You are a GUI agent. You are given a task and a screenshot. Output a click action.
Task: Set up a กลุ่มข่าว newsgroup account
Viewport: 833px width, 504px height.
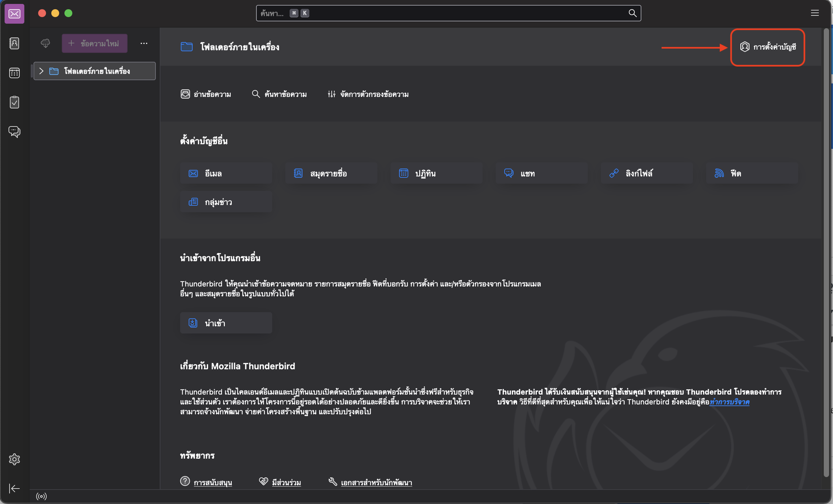click(226, 202)
